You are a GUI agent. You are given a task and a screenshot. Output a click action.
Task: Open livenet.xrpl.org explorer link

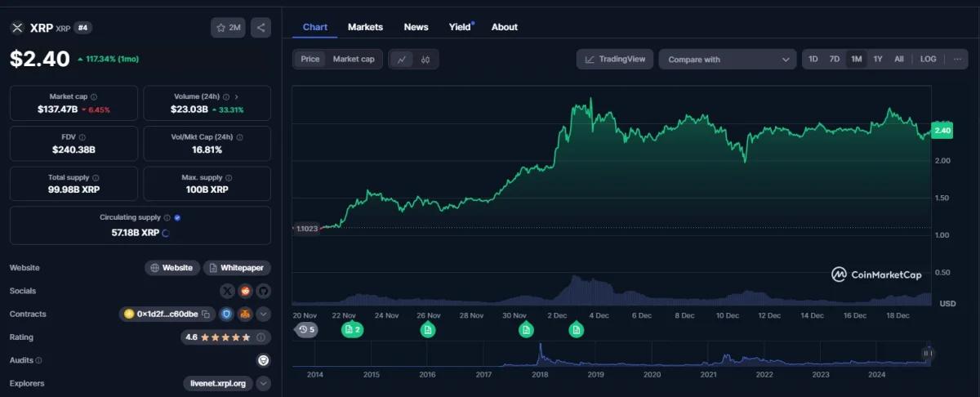[217, 383]
